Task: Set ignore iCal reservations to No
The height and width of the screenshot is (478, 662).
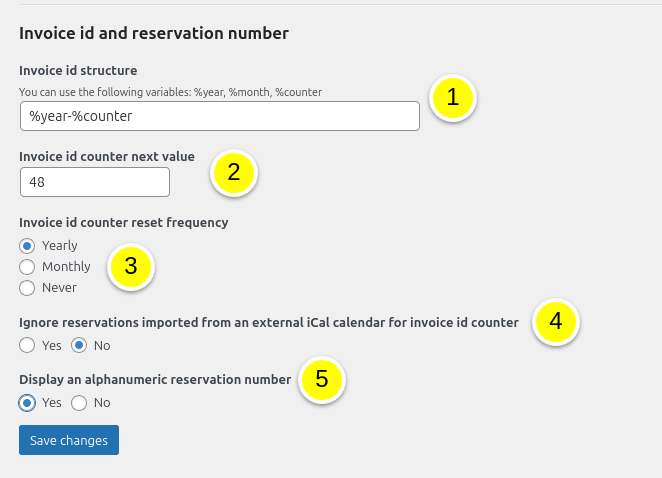Action: tap(79, 345)
